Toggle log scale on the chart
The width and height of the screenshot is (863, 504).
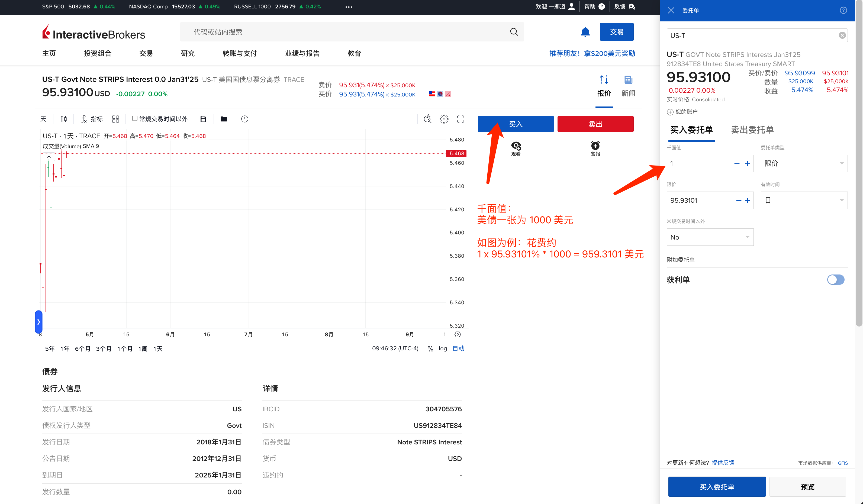[442, 348]
